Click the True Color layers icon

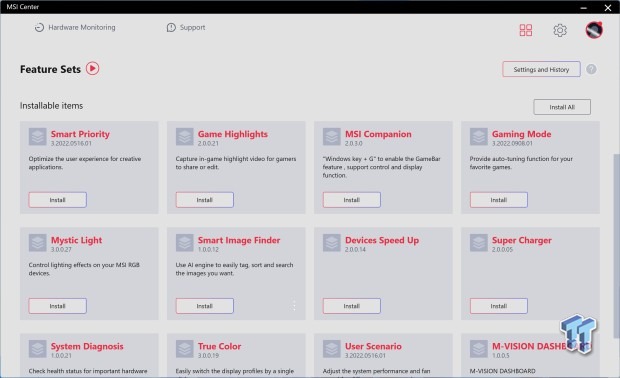click(185, 349)
